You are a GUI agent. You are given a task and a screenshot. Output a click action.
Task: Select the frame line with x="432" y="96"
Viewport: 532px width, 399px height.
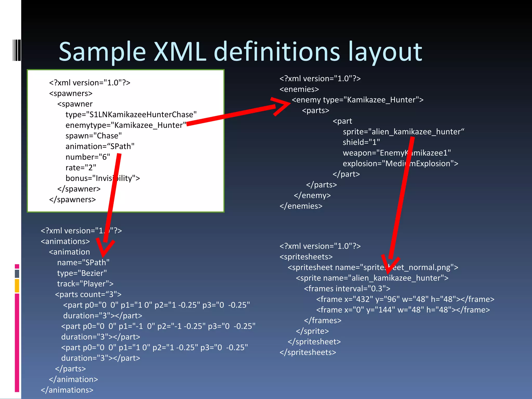click(x=405, y=300)
